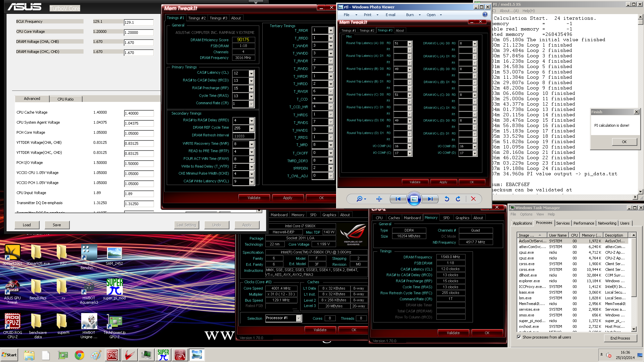Open the File menu in Photo Viewer
The width and height of the screenshot is (644, 362).
click(346, 15)
